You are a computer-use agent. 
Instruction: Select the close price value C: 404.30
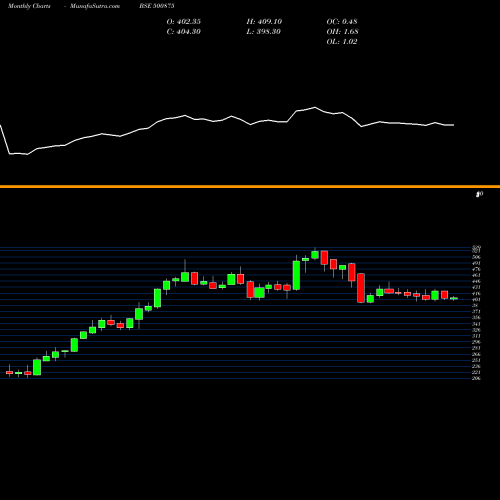pyautogui.click(x=184, y=32)
